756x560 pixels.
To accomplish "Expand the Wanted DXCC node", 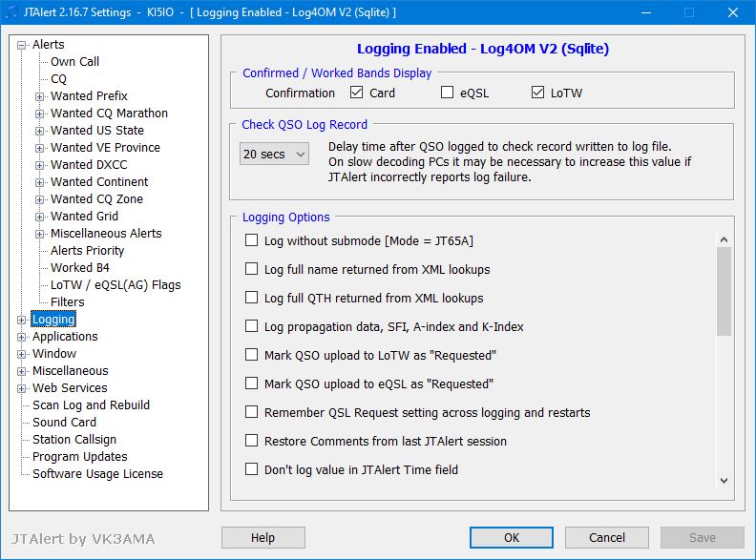I will (x=39, y=165).
